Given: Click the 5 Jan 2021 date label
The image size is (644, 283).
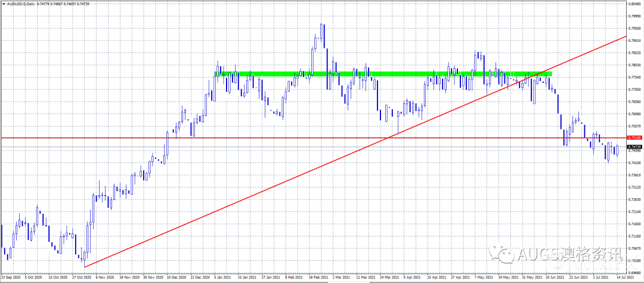Looking at the screenshot, I should (x=224, y=278).
